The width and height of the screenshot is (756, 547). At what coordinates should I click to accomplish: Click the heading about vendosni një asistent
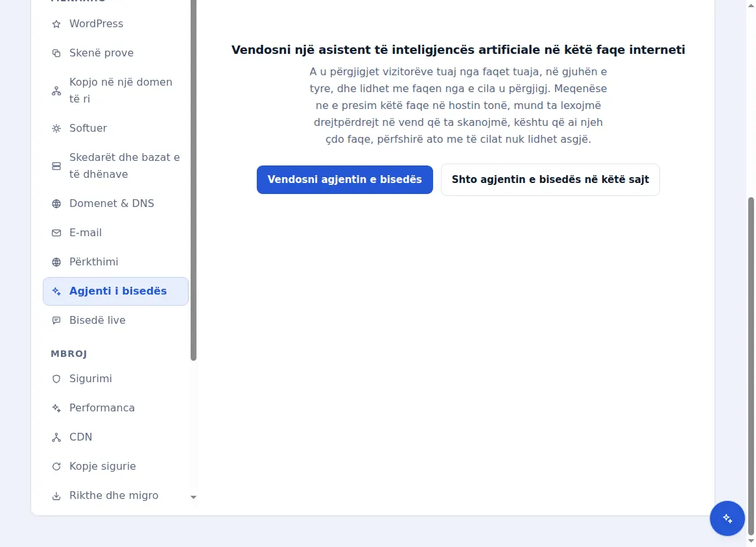458,50
